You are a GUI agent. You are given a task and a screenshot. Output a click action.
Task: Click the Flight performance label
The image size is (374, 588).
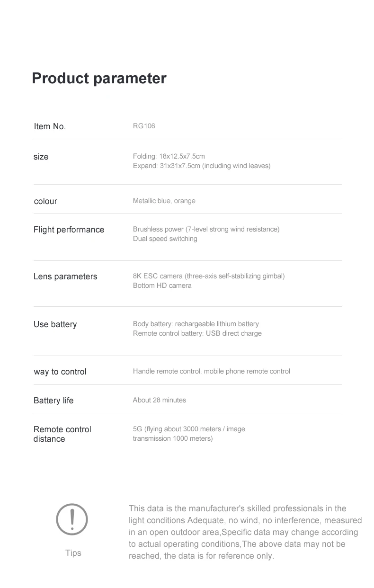tap(69, 230)
